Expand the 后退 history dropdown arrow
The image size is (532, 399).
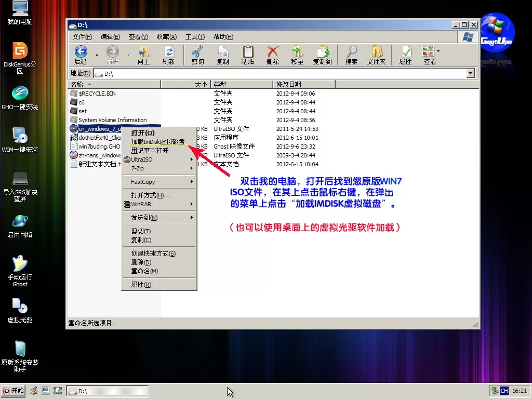97,55
